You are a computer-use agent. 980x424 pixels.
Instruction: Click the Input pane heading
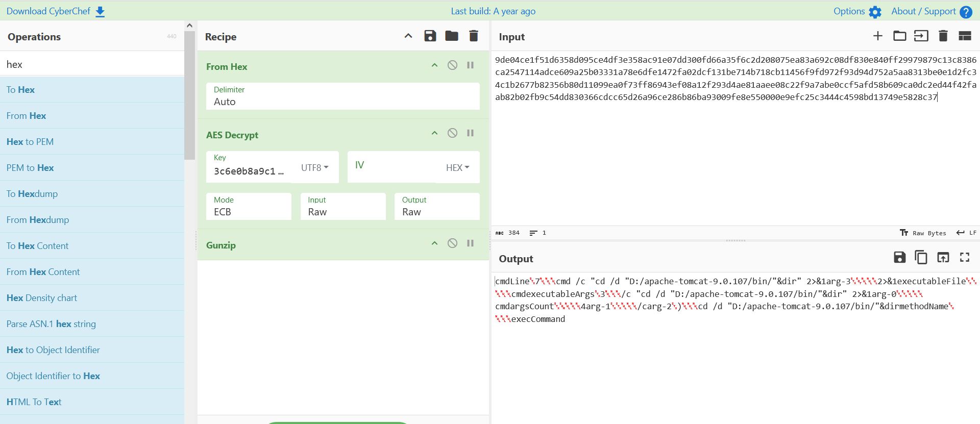512,37
